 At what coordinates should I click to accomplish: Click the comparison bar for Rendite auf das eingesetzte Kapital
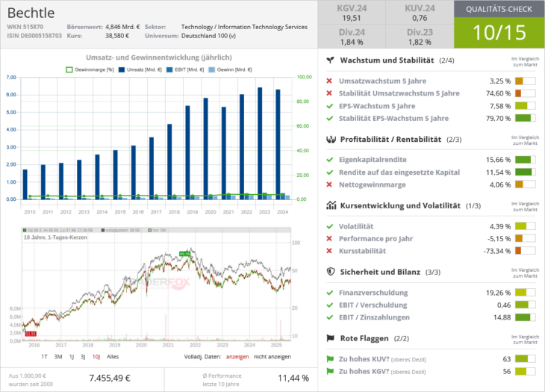point(525,172)
